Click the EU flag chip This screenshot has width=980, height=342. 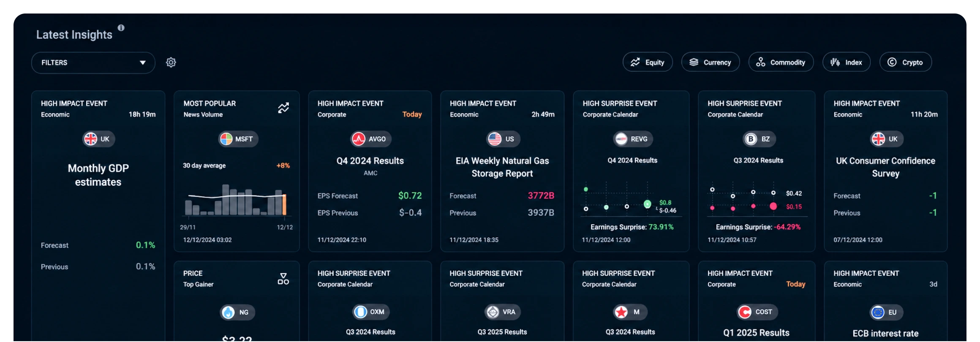pos(886,312)
